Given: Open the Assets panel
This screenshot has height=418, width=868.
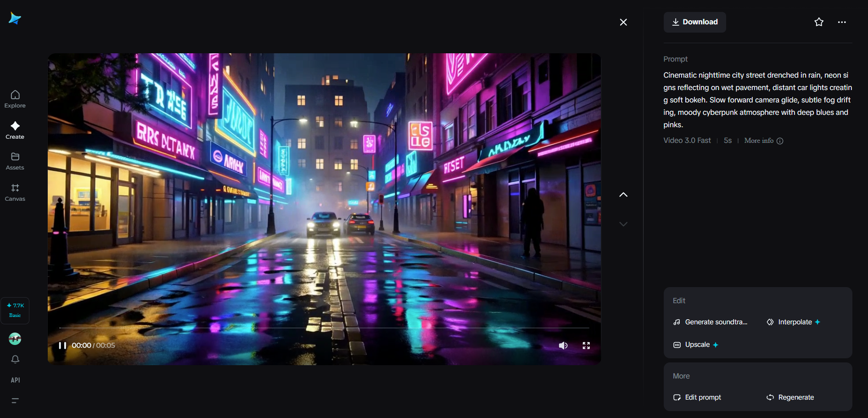Looking at the screenshot, I should [x=15, y=161].
